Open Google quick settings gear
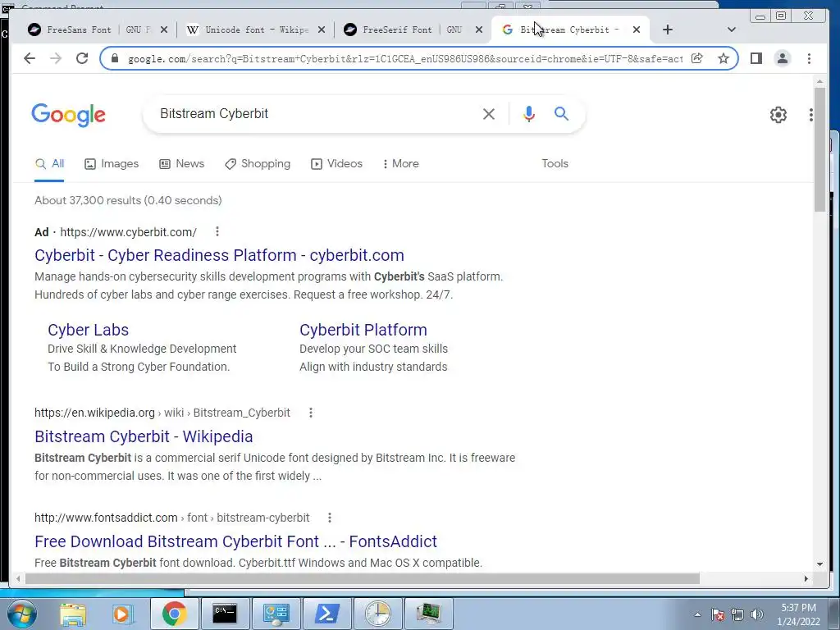The width and height of the screenshot is (840, 630). pyautogui.click(x=778, y=115)
